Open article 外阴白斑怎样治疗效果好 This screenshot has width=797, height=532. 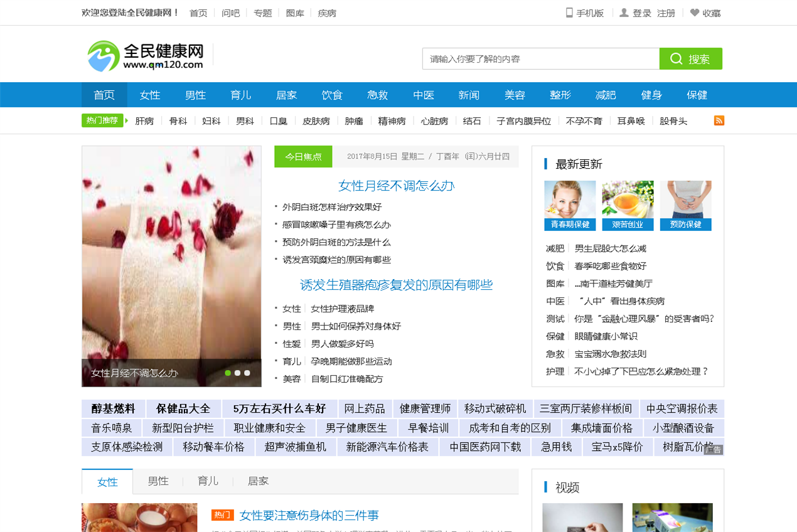click(332, 207)
